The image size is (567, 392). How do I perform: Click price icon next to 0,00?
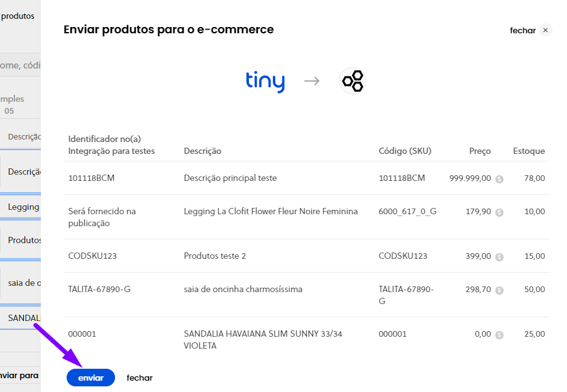click(x=499, y=335)
